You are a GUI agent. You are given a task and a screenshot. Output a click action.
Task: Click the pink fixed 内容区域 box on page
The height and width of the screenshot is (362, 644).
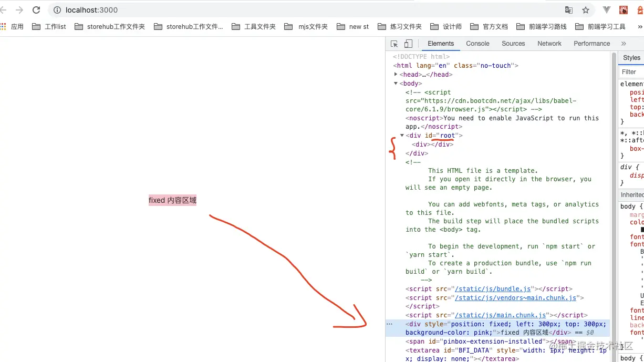point(172,200)
